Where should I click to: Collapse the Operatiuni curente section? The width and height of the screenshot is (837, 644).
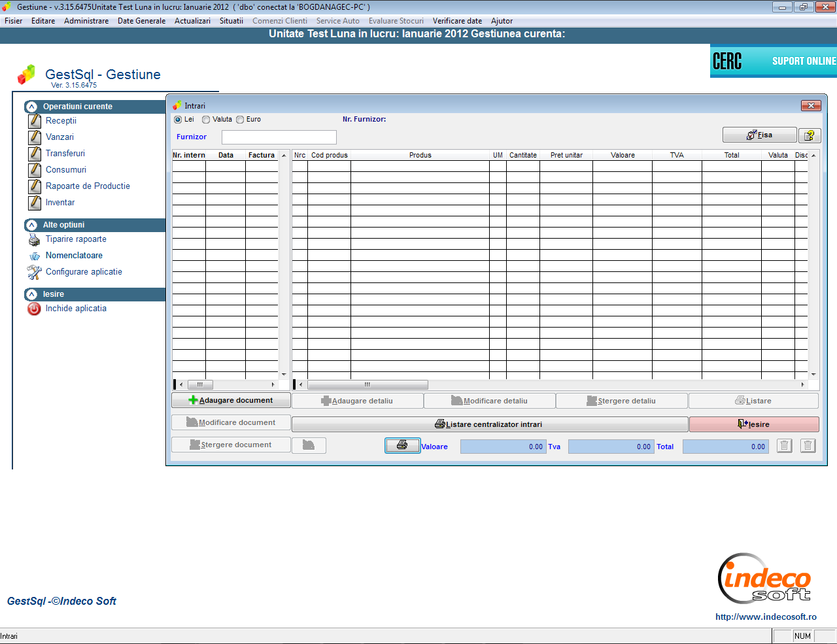31,107
